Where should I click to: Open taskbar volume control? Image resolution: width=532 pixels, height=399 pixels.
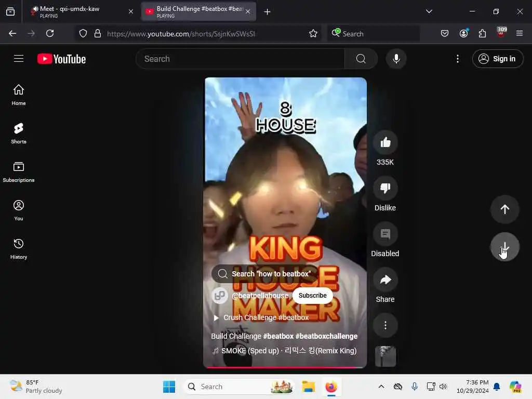tap(443, 387)
